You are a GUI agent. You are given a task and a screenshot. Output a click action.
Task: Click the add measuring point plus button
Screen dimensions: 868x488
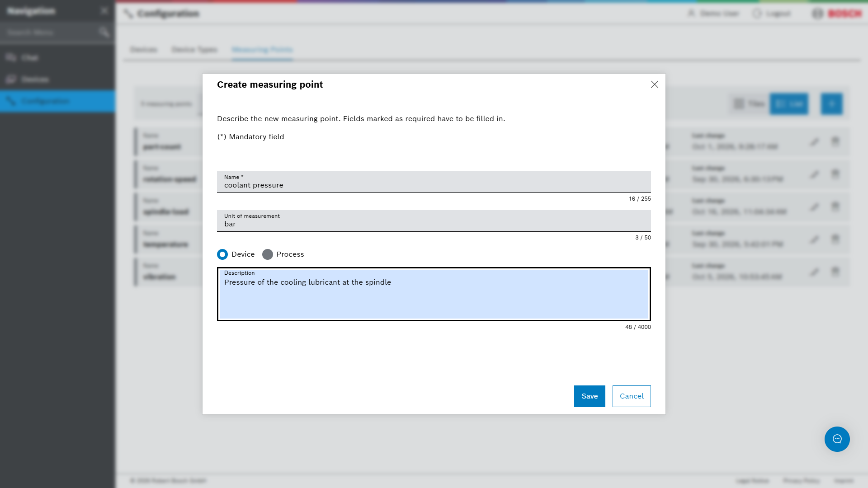[x=832, y=104]
